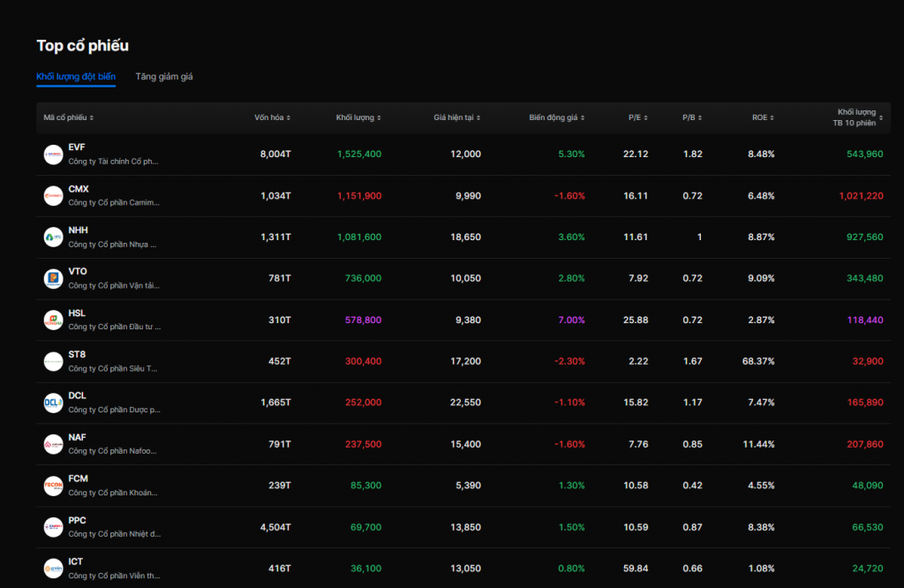Click the FCM Fecon logo icon
Image resolution: width=904 pixels, height=588 pixels.
pos(53,486)
